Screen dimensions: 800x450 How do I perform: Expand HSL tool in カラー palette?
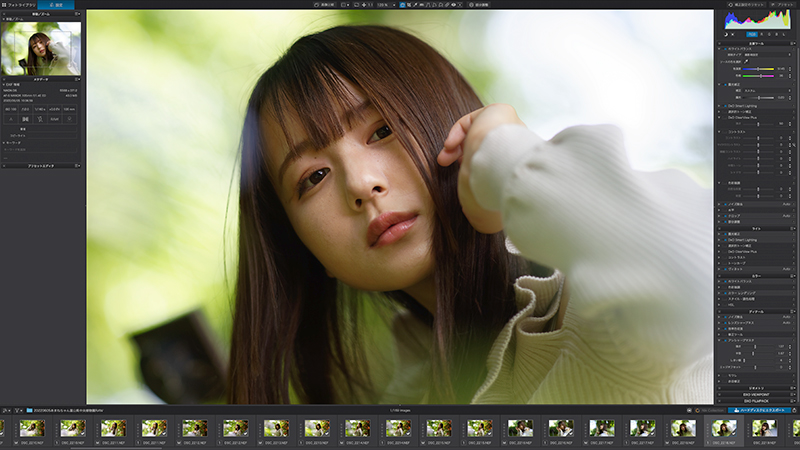719,305
